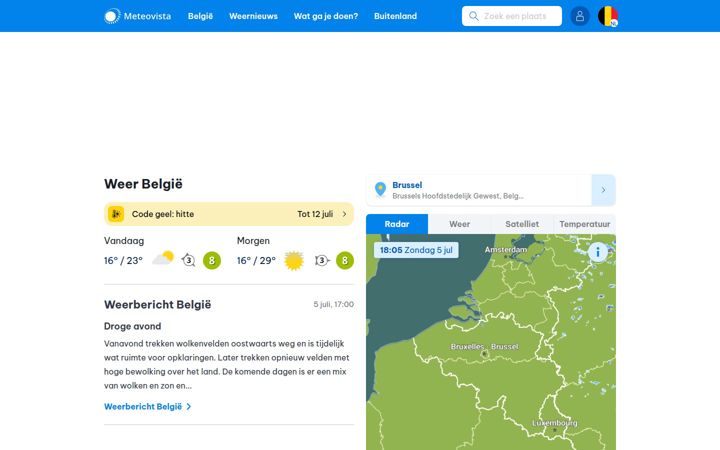Viewport: 720px width, 450px height.
Task: Click Bruxelles - Brussel on the map
Action: [x=484, y=347]
